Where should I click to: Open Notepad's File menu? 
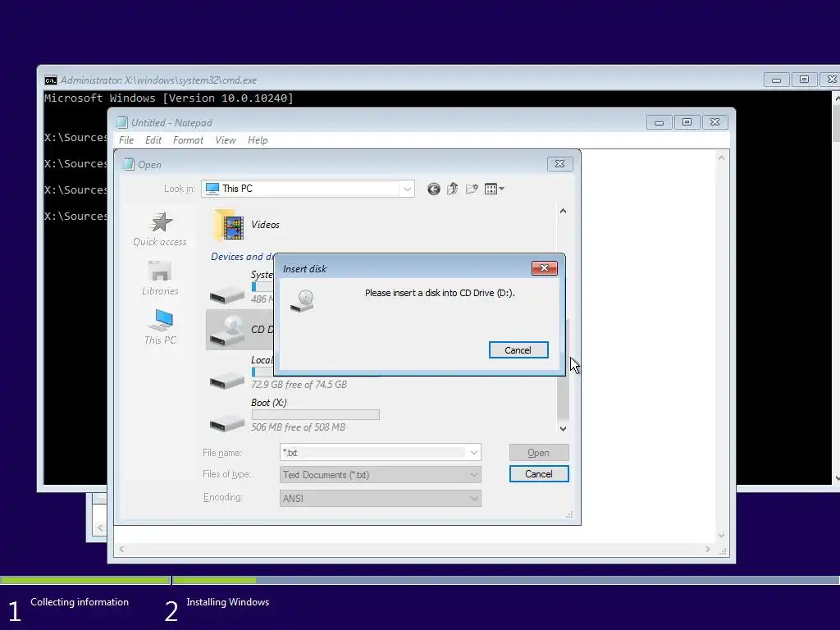[x=126, y=139]
